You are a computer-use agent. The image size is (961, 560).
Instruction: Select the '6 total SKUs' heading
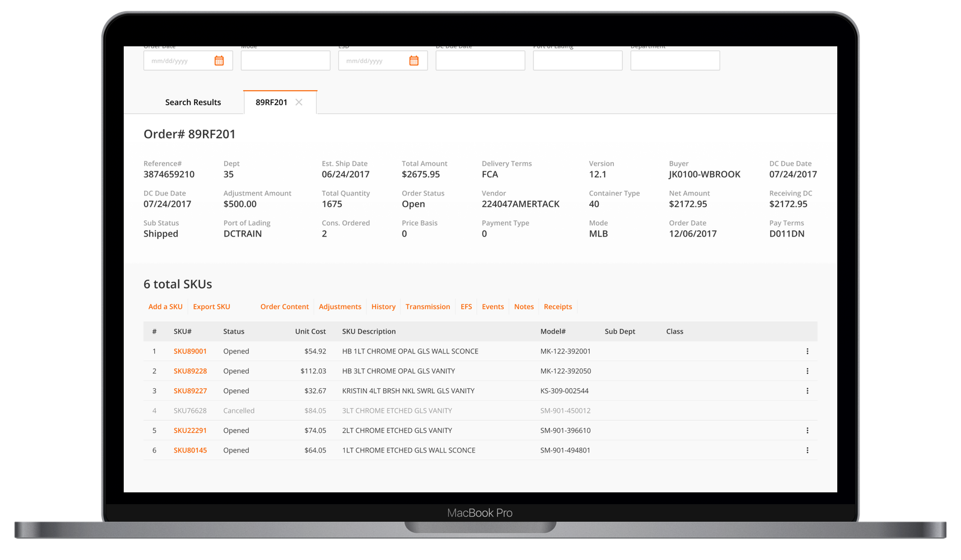[178, 284]
